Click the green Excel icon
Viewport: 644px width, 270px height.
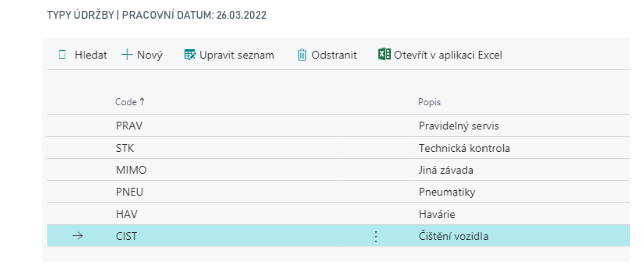(x=384, y=54)
